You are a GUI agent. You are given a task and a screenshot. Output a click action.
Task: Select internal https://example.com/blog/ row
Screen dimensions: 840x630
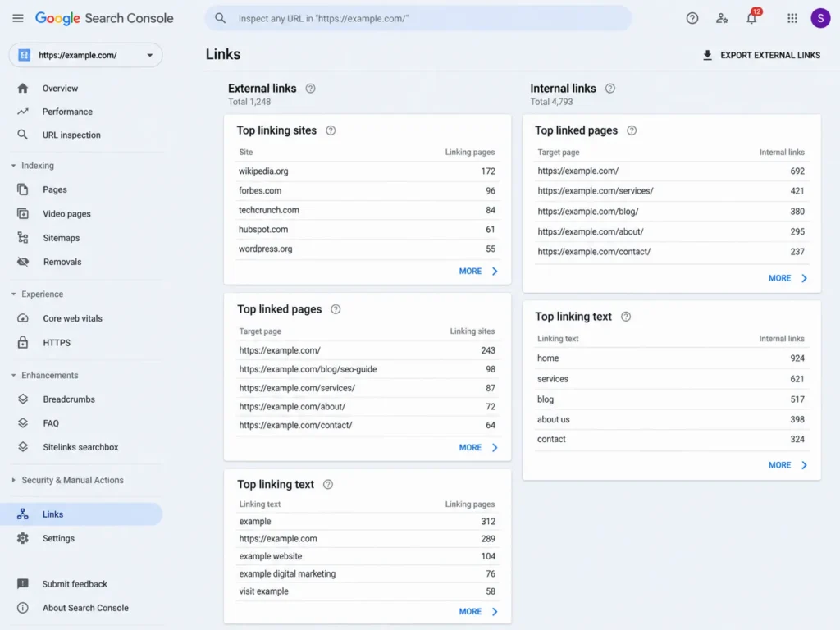(672, 211)
